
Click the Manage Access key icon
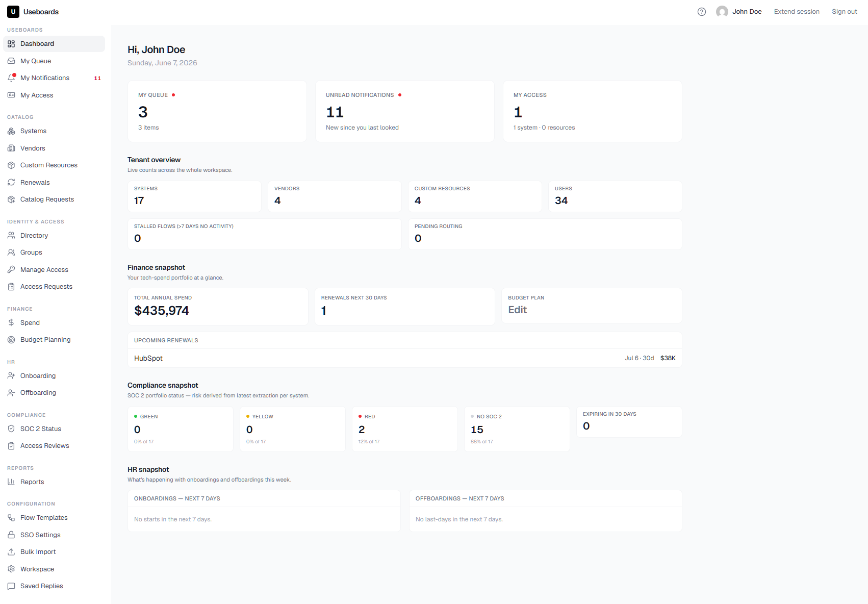pyautogui.click(x=11, y=270)
